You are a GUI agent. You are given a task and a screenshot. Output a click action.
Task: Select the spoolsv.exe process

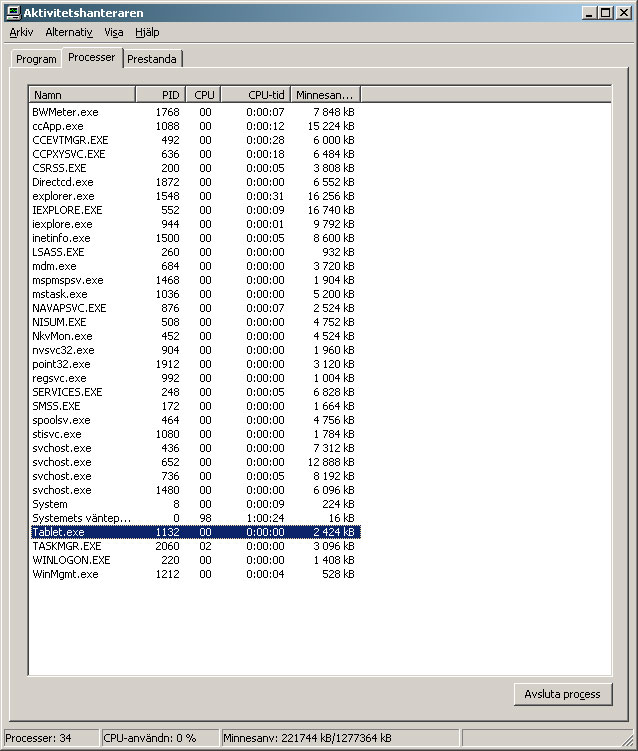tap(195, 420)
